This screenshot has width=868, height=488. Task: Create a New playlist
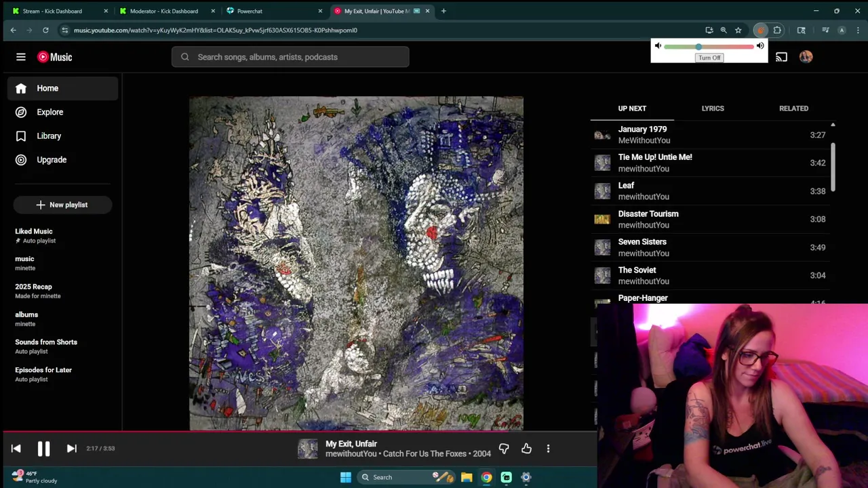pyautogui.click(x=62, y=205)
